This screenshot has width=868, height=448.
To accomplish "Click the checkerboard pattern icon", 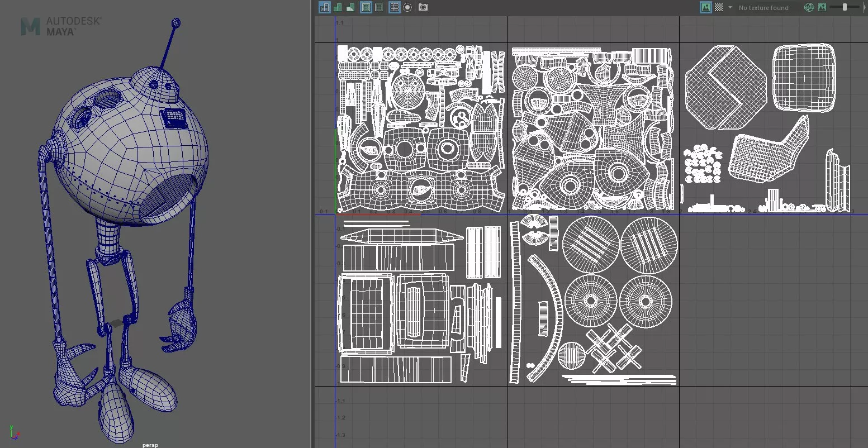I will click(x=719, y=7).
